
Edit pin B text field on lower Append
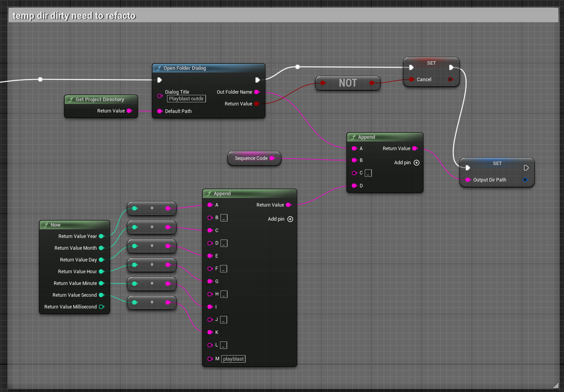pyautogui.click(x=224, y=218)
